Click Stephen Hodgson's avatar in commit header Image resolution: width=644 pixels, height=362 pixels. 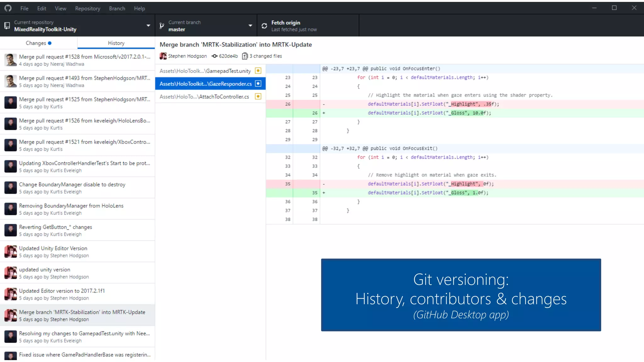163,56
